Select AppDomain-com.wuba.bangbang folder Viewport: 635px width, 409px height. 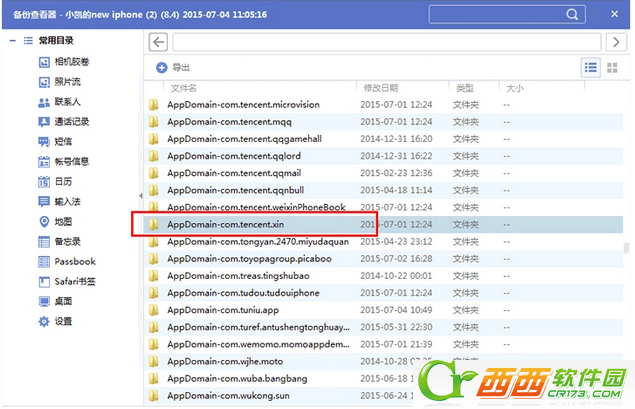[383, 379]
